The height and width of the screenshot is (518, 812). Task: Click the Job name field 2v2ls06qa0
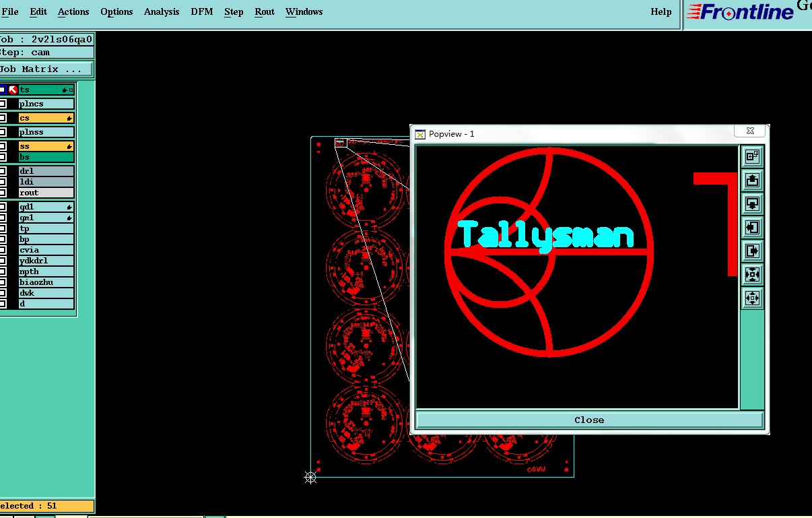click(46, 40)
